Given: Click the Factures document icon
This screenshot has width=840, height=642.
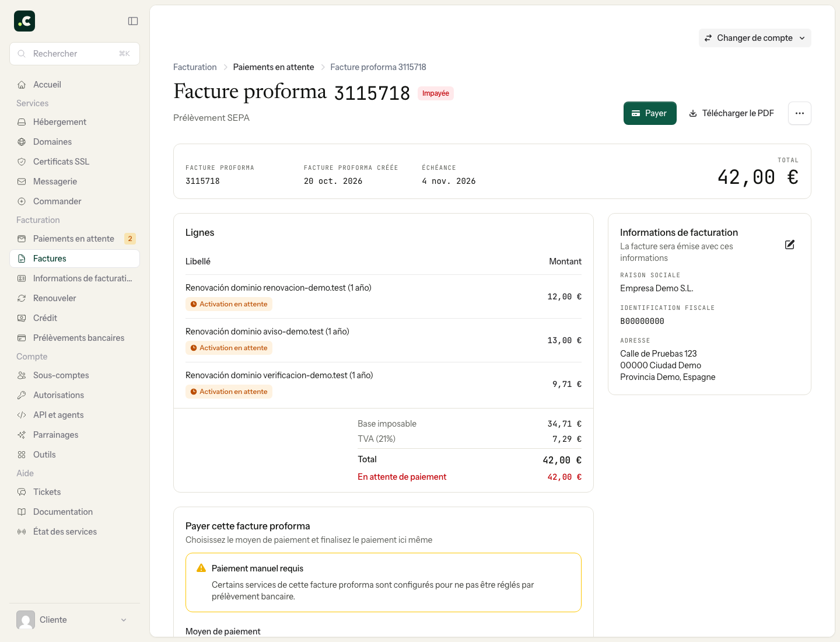Looking at the screenshot, I should click(x=22, y=259).
